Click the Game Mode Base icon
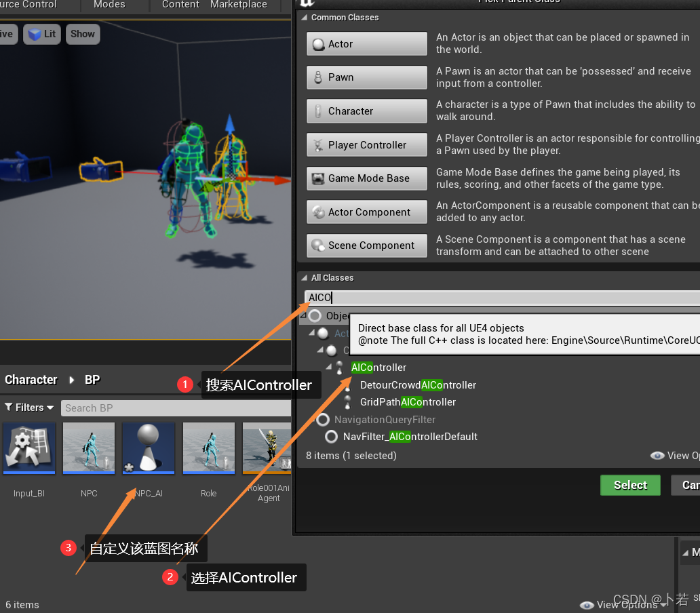This screenshot has height=613, width=700. (318, 178)
